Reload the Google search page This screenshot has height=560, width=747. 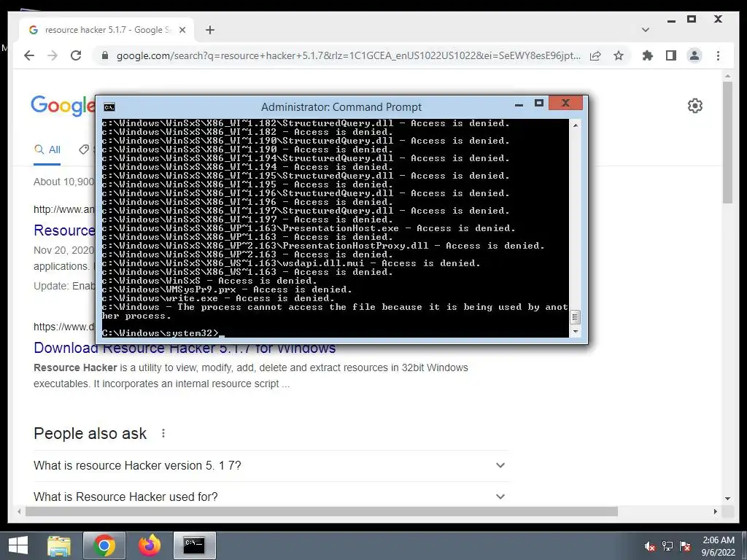click(x=76, y=55)
